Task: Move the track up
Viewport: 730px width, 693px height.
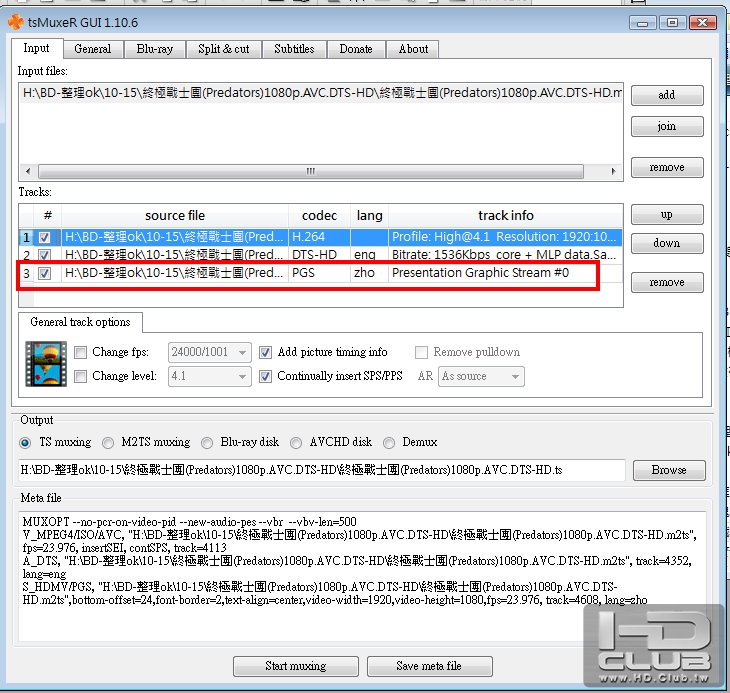Action: point(667,215)
